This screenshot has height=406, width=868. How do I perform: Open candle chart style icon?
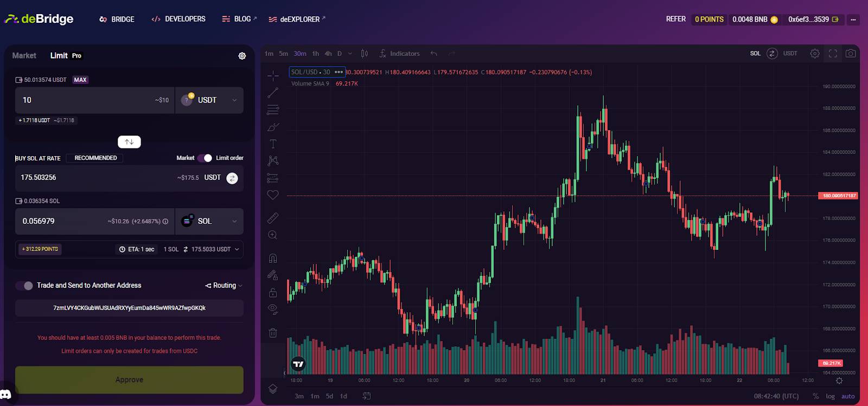coord(365,54)
